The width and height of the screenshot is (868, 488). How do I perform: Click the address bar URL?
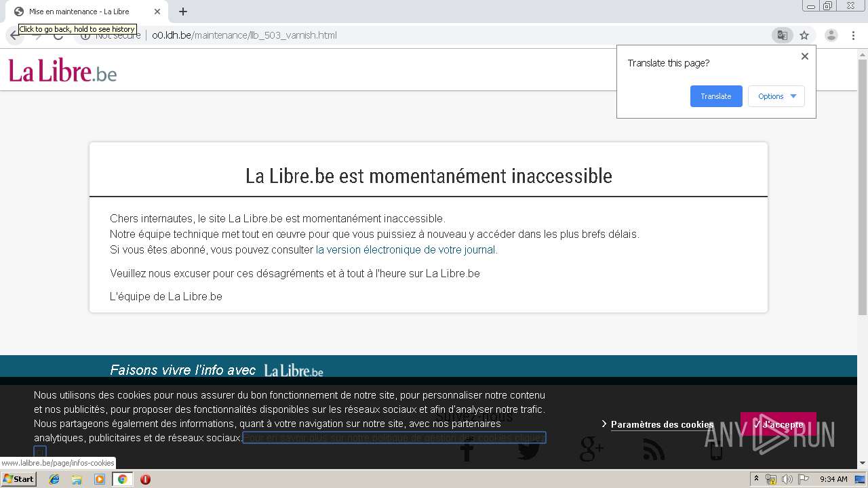pos(244,35)
